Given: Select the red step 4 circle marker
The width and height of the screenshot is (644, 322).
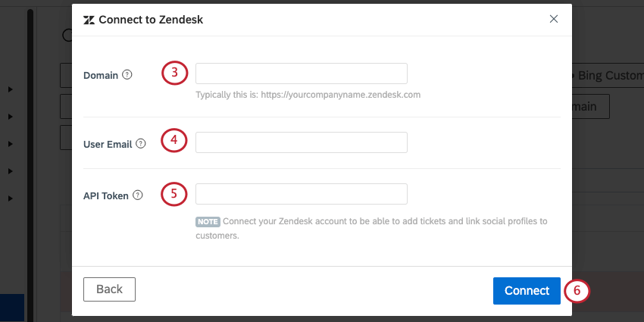Looking at the screenshot, I should point(174,140).
